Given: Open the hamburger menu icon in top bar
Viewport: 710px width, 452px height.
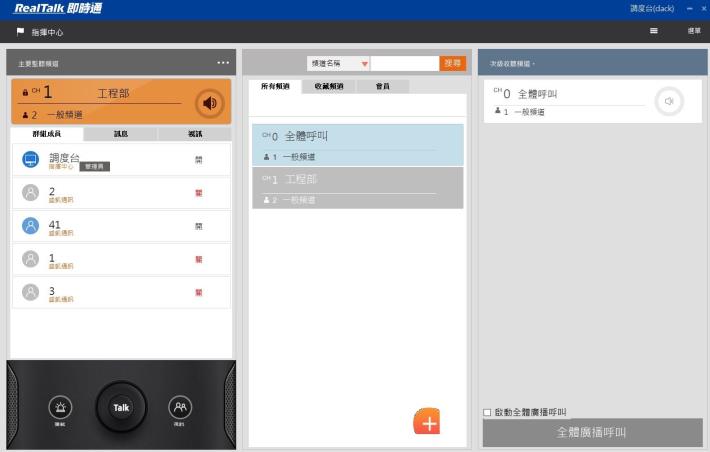Looking at the screenshot, I should [x=653, y=31].
